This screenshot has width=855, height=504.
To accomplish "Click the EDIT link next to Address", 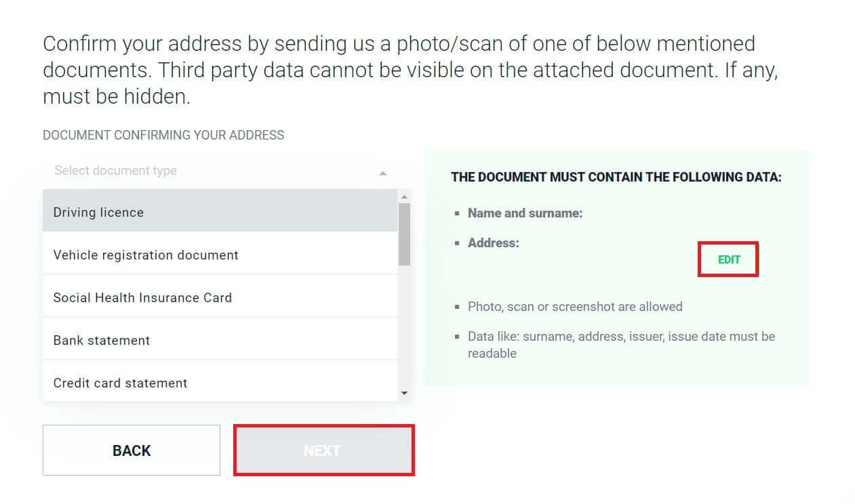I will tap(728, 259).
